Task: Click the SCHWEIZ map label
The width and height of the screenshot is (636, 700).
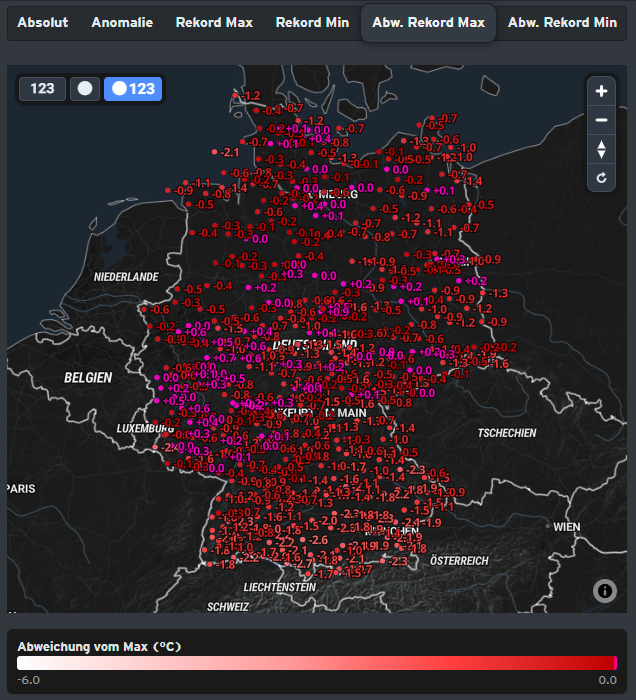Action: pyautogui.click(x=228, y=607)
